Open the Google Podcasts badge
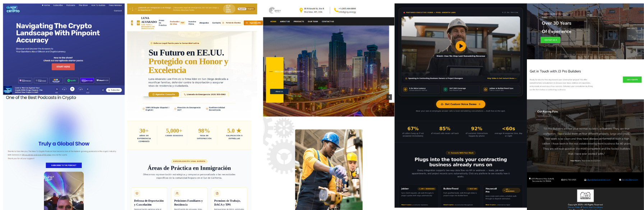The image size is (644, 210). pyautogui.click(x=41, y=80)
